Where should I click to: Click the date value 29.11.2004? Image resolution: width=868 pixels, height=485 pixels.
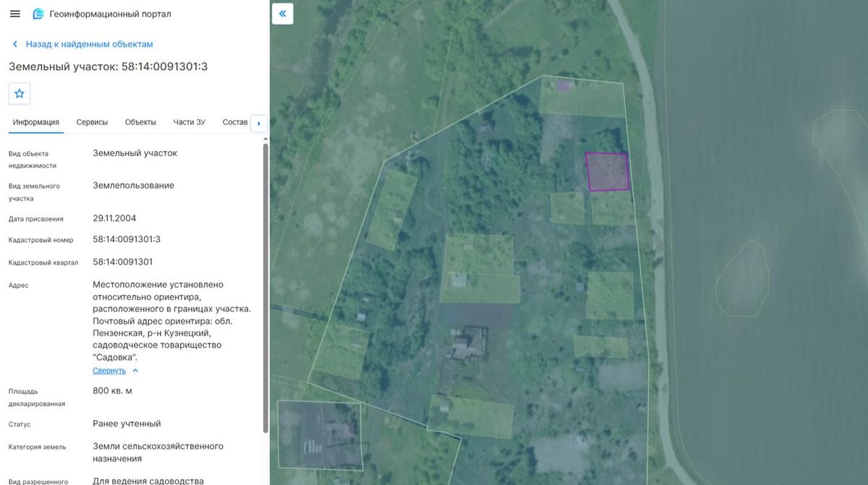(114, 218)
